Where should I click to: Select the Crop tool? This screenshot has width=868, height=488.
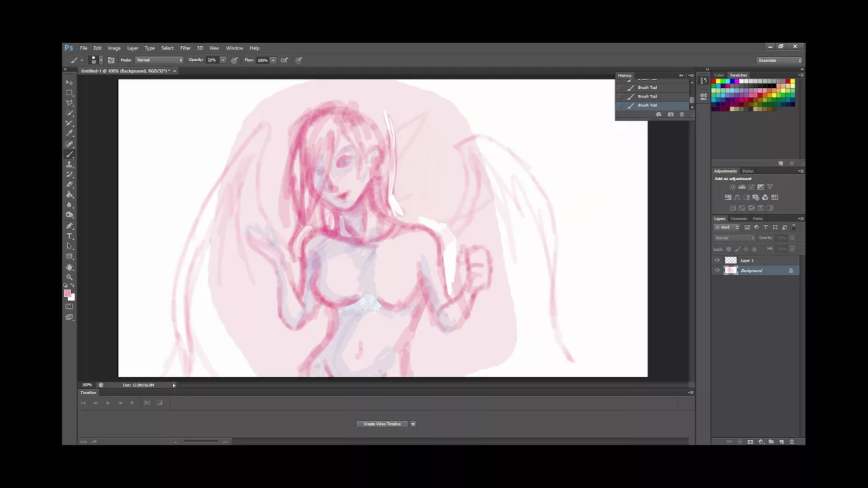click(69, 123)
